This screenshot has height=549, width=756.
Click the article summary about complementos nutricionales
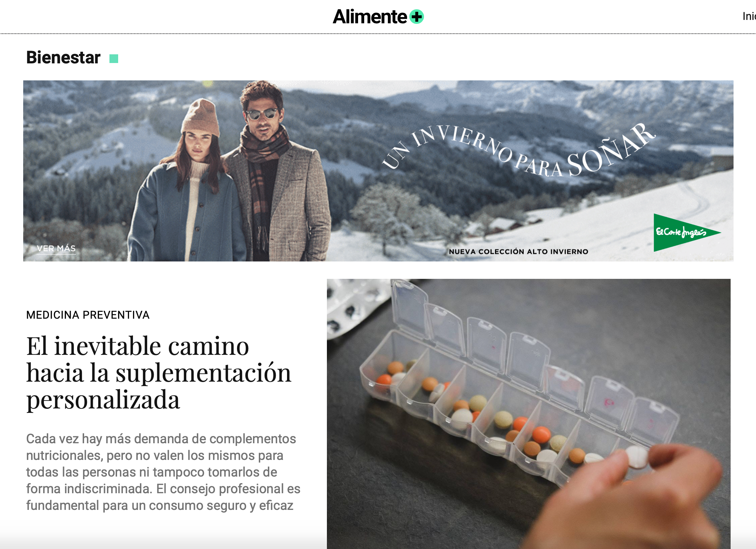point(163,472)
